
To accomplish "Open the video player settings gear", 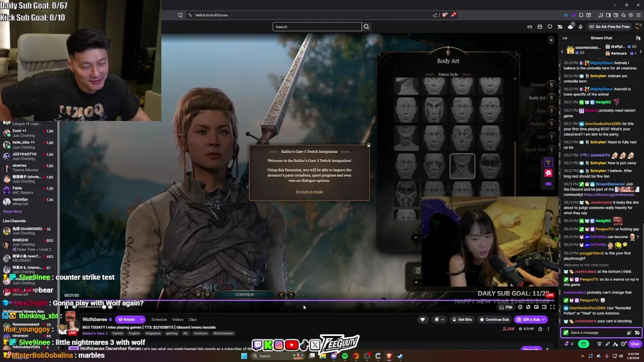I will pos(520,307).
